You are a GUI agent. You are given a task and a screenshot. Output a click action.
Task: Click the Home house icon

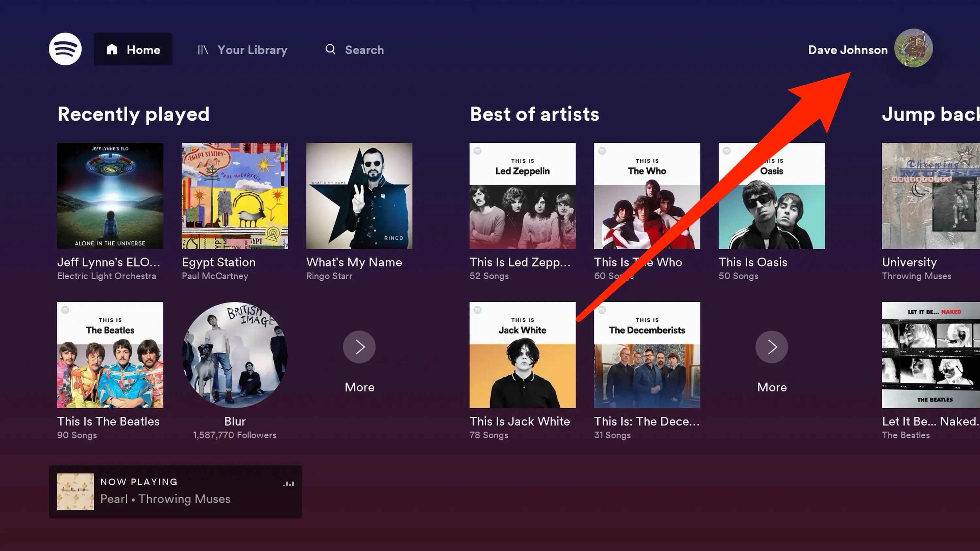point(111,49)
